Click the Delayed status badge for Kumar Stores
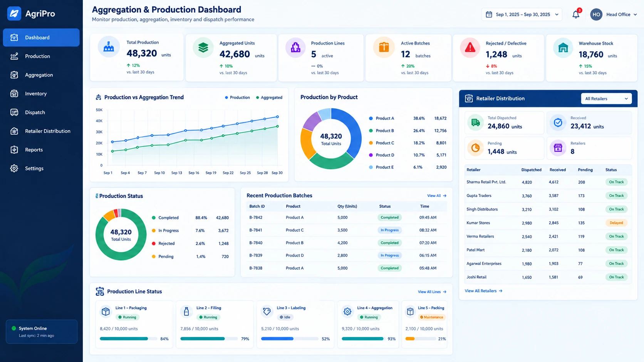The width and height of the screenshot is (644, 362). (x=616, y=223)
